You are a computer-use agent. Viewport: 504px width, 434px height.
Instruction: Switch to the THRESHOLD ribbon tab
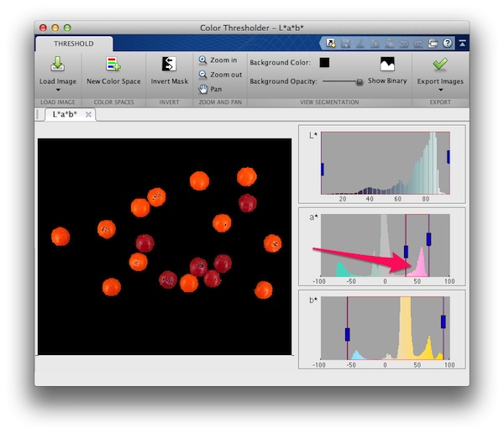[x=73, y=44]
